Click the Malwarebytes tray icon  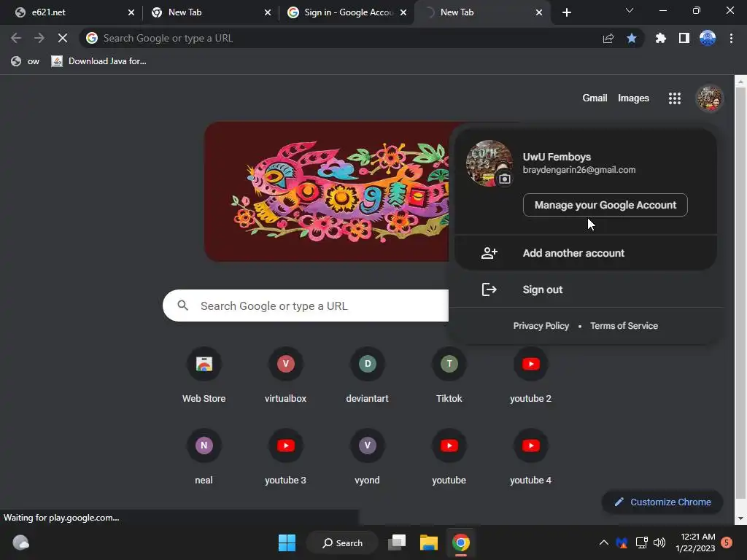pyautogui.click(x=622, y=542)
